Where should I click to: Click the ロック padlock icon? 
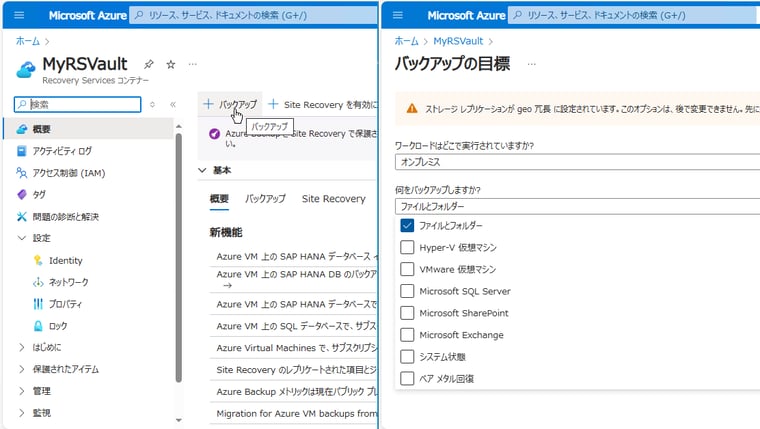coord(38,326)
